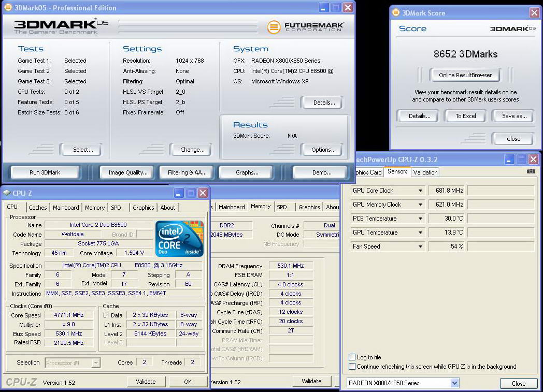Click Validate in front CPU-Z window
Screen dimensions: 543x392
click(x=146, y=382)
